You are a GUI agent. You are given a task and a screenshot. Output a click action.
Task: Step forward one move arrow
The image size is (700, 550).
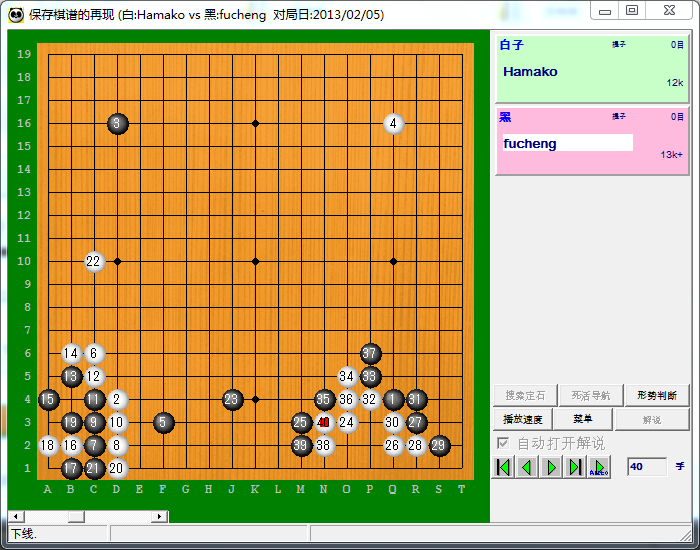click(x=551, y=467)
